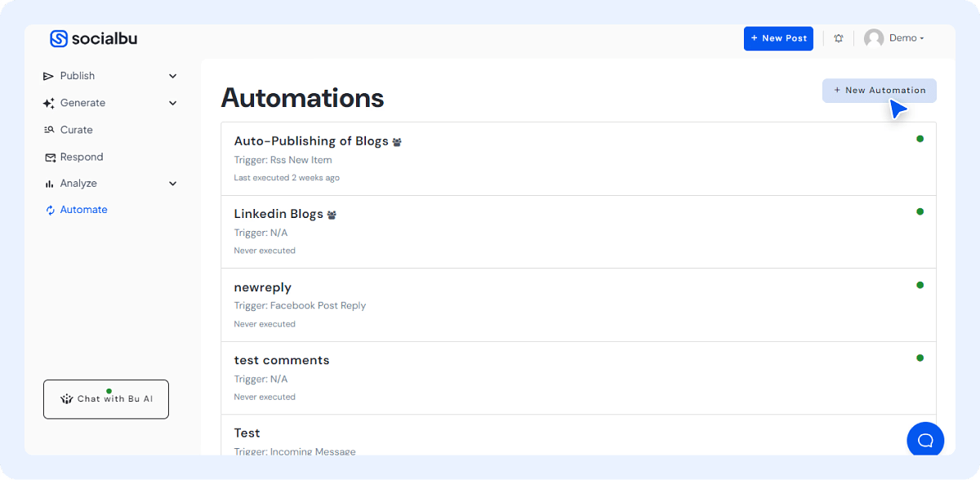This screenshot has height=480, width=980.
Task: Open Chat with Bu AI
Action: 105,398
